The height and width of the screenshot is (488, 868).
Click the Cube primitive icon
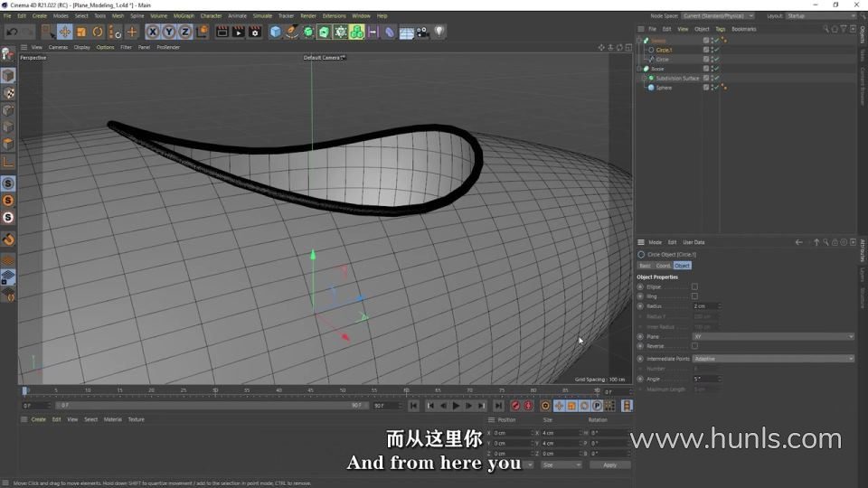[x=276, y=32]
